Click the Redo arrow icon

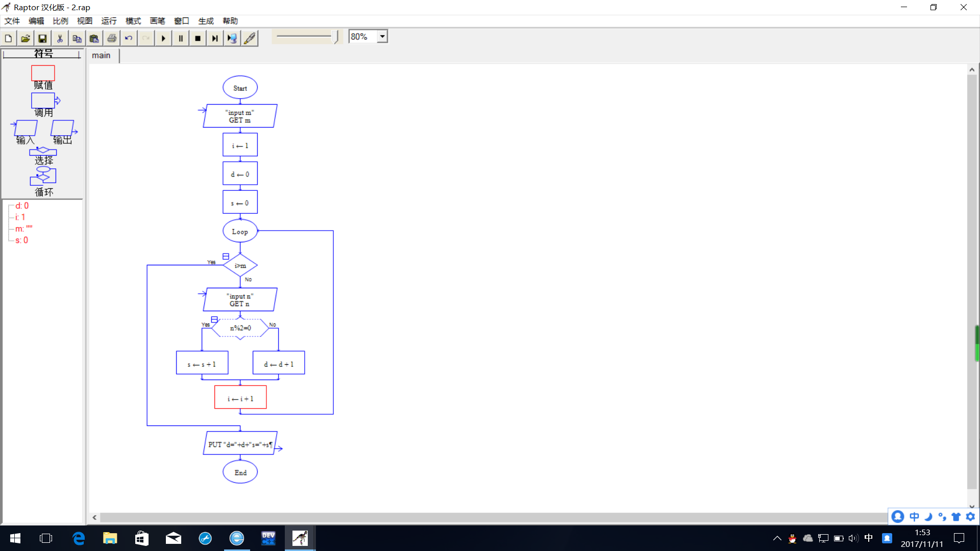click(x=146, y=38)
